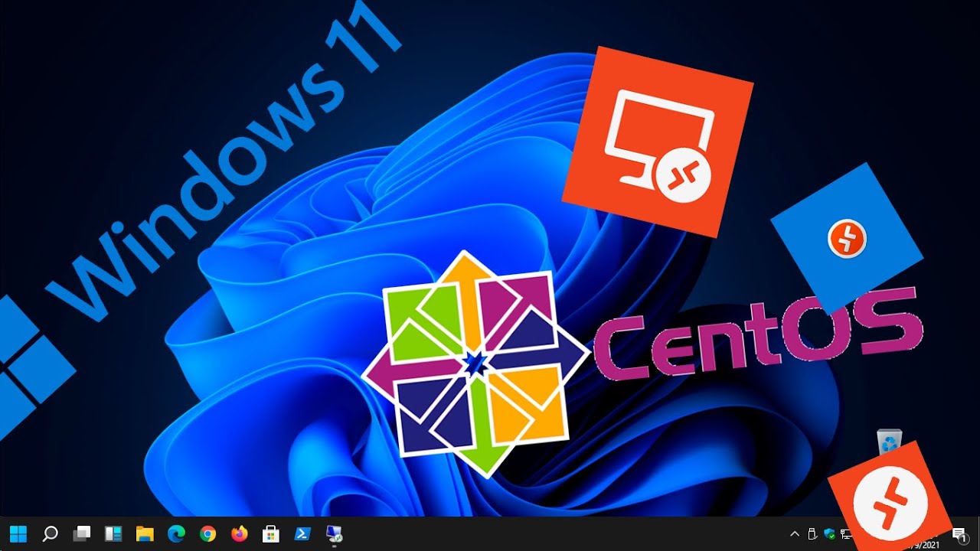The image size is (980, 551).
Task: Launch Firefox from taskbar
Action: 239,533
